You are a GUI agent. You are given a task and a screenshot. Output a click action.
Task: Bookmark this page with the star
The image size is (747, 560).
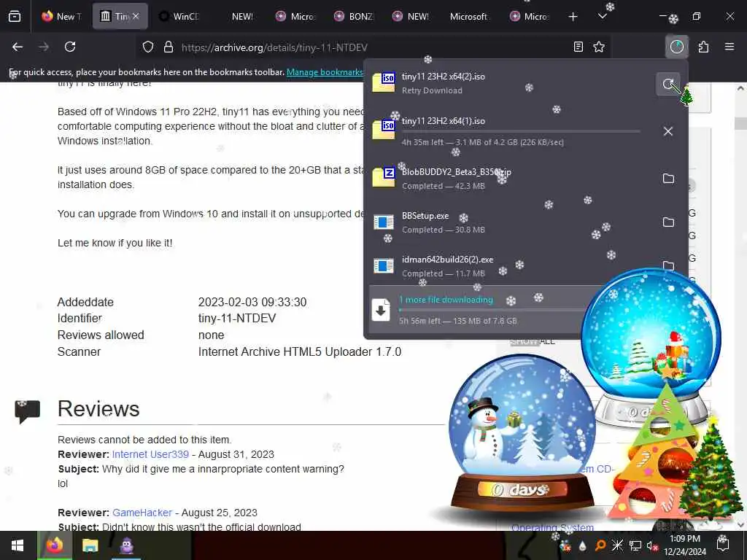point(599,47)
